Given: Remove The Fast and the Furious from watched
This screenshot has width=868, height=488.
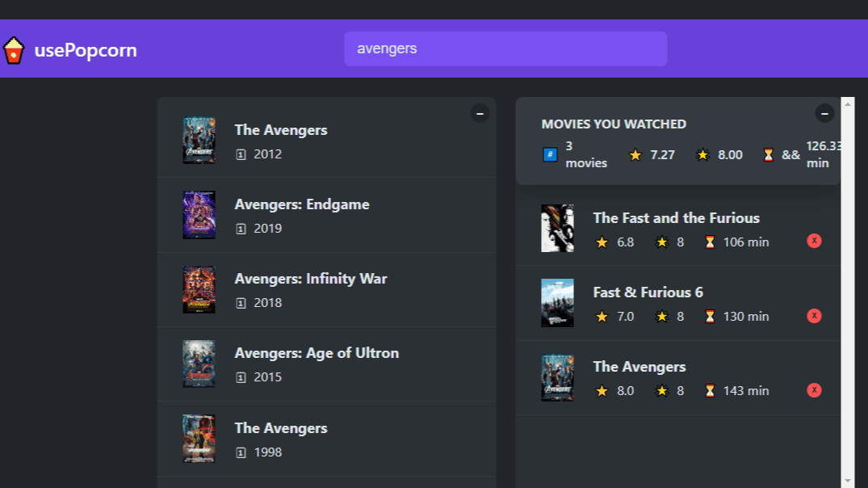Looking at the screenshot, I should tap(814, 241).
